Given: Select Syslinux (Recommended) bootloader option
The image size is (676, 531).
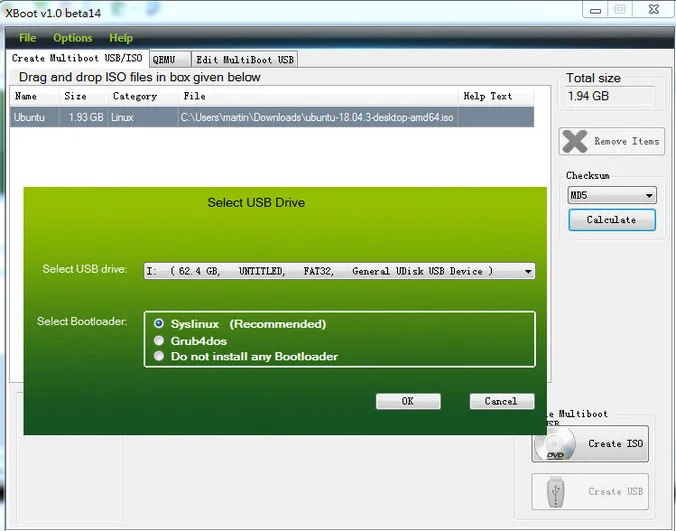Looking at the screenshot, I should tap(159, 324).
